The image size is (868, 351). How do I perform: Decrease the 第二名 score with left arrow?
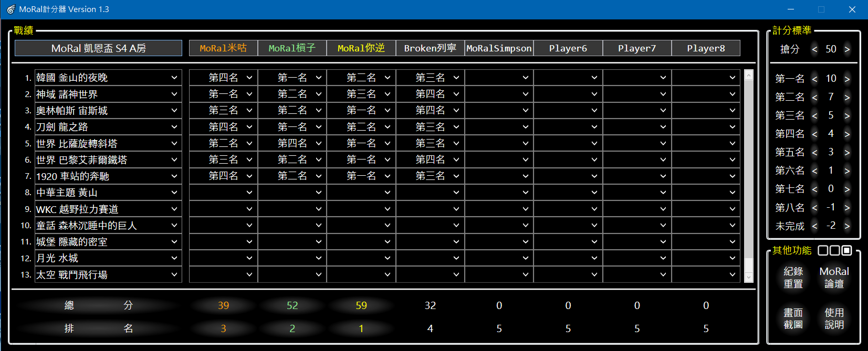(x=814, y=98)
